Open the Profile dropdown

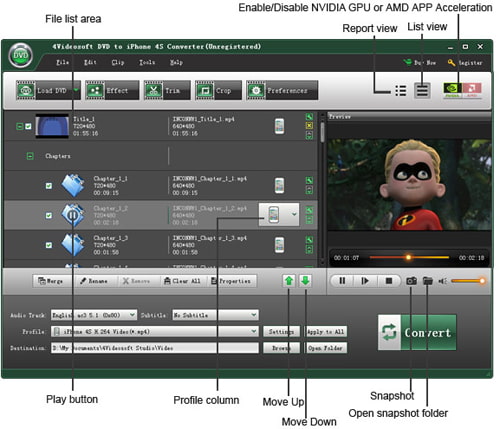(x=155, y=331)
